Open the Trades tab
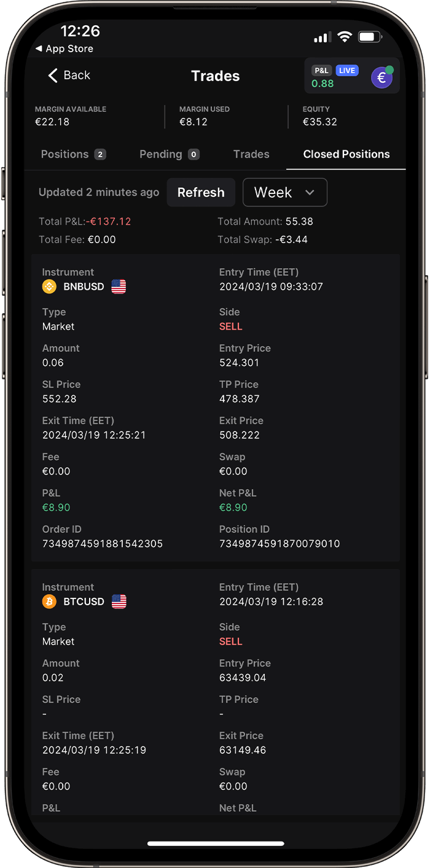The image size is (430, 868). [x=251, y=154]
